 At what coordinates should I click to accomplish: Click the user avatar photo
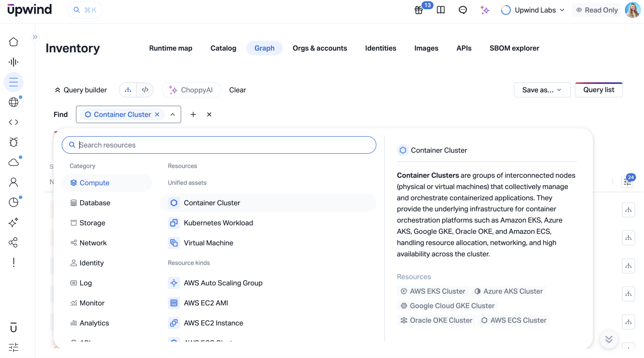click(633, 10)
